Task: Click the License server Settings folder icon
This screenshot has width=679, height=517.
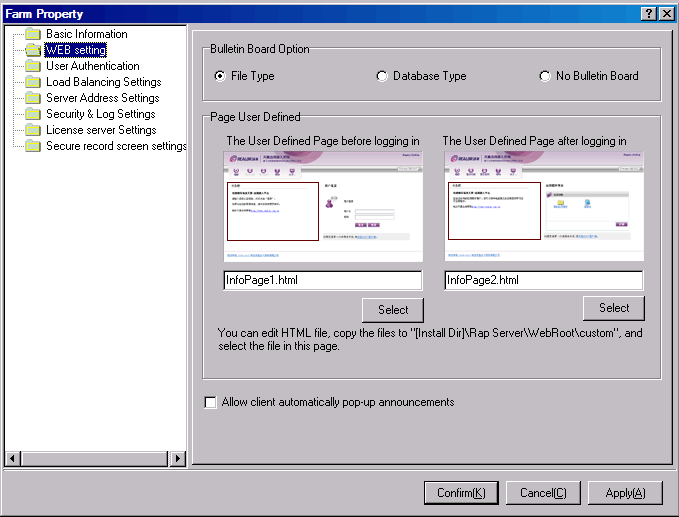Action: tap(33, 130)
